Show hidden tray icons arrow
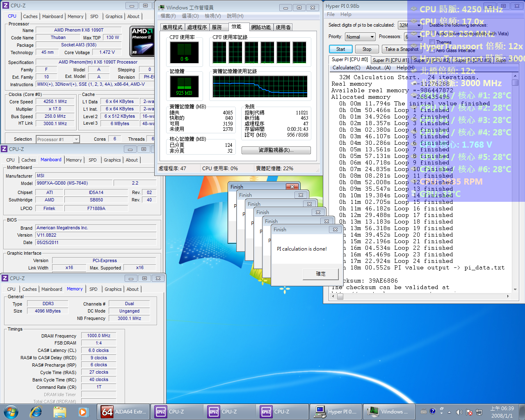This screenshot has width=525, height=420. tap(449, 412)
